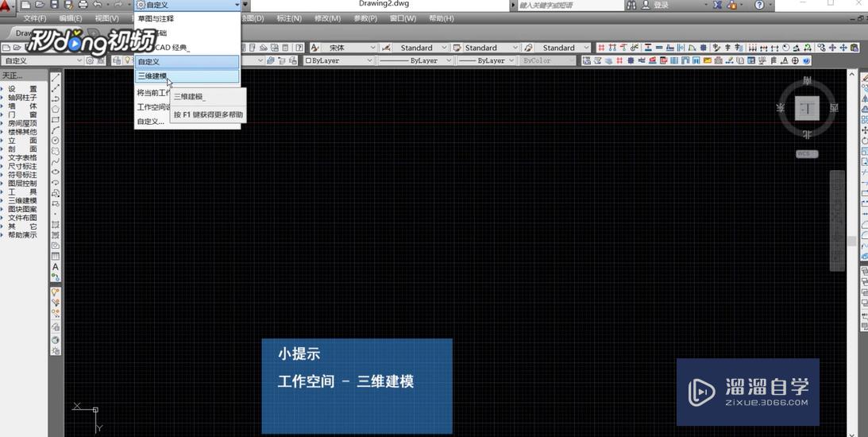Expand 三维建模 in Tianzheng side panel
868x437 pixels.
pyautogui.click(x=22, y=200)
